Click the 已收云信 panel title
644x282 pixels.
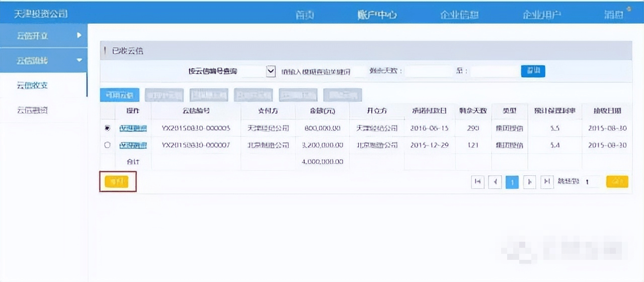(128, 51)
